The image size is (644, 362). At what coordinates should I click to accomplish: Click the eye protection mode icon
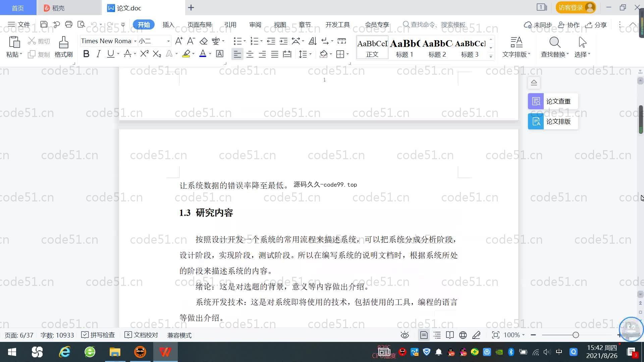[x=405, y=335]
